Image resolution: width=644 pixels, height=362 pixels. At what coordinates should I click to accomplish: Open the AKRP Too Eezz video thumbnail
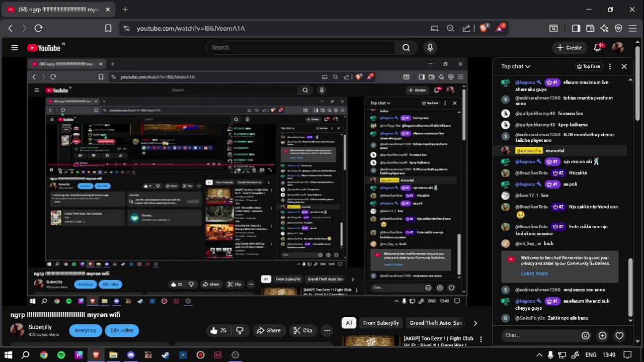(x=372, y=341)
